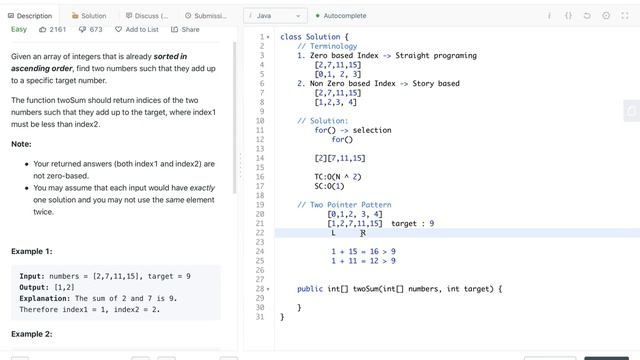This screenshot has height=360, width=640.
Task: Click the 'public int[] twoSum' method signature
Action: (400, 289)
